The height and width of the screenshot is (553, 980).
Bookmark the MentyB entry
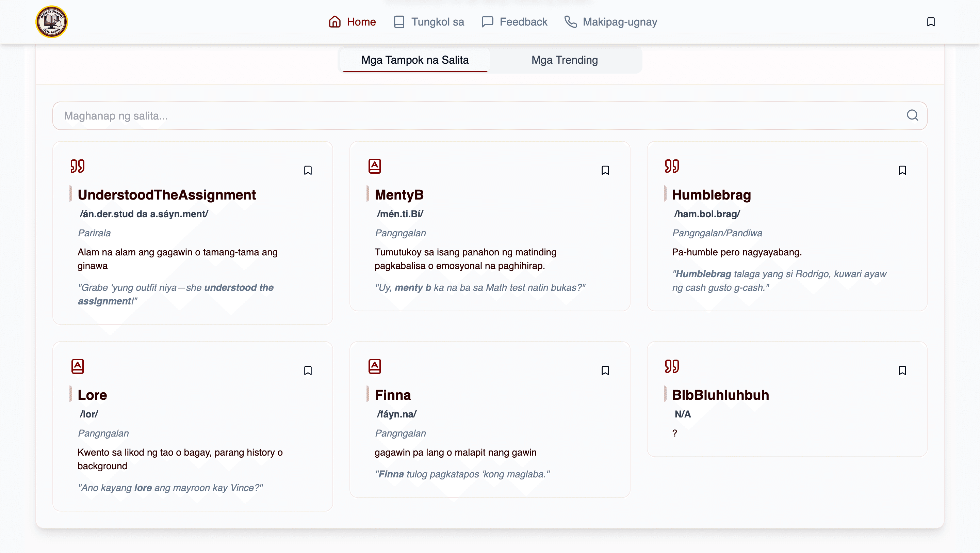click(x=606, y=170)
